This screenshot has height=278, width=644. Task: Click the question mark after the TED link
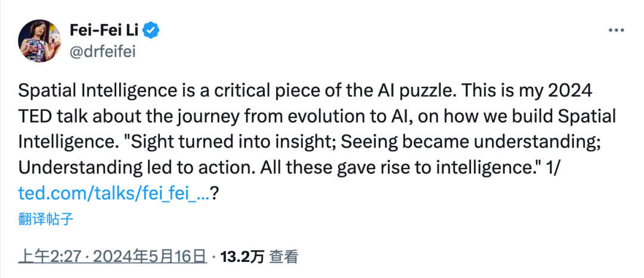pyautogui.click(x=214, y=193)
